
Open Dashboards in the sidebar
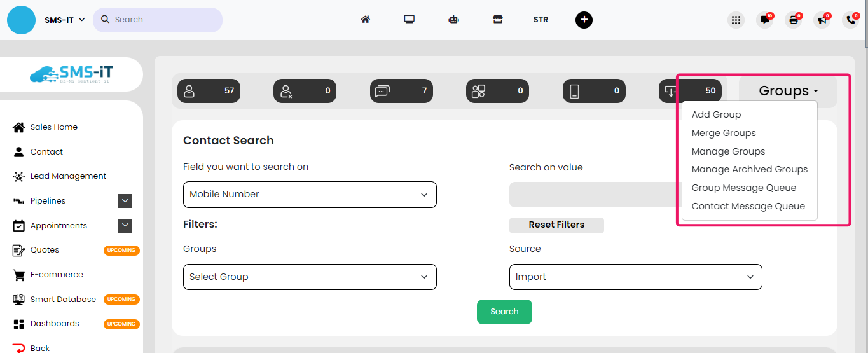click(55, 324)
